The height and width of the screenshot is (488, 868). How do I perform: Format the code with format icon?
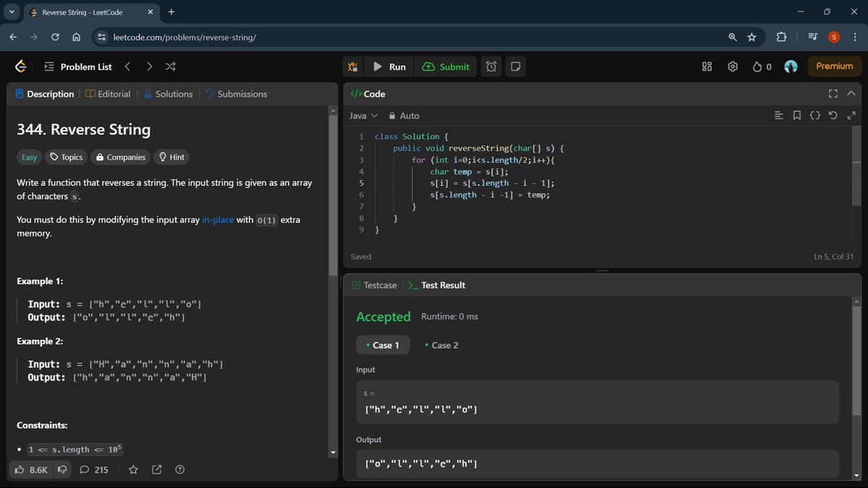pyautogui.click(x=778, y=116)
